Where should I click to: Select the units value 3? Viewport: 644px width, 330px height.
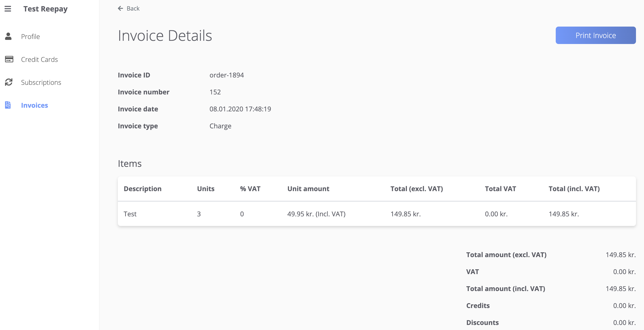coord(199,214)
